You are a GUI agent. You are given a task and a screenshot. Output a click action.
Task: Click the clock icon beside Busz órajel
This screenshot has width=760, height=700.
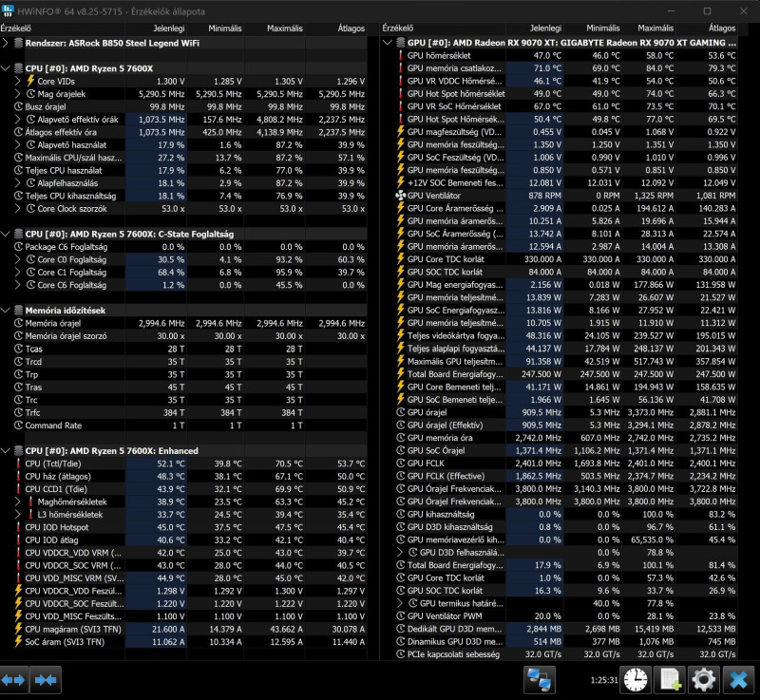[18, 106]
